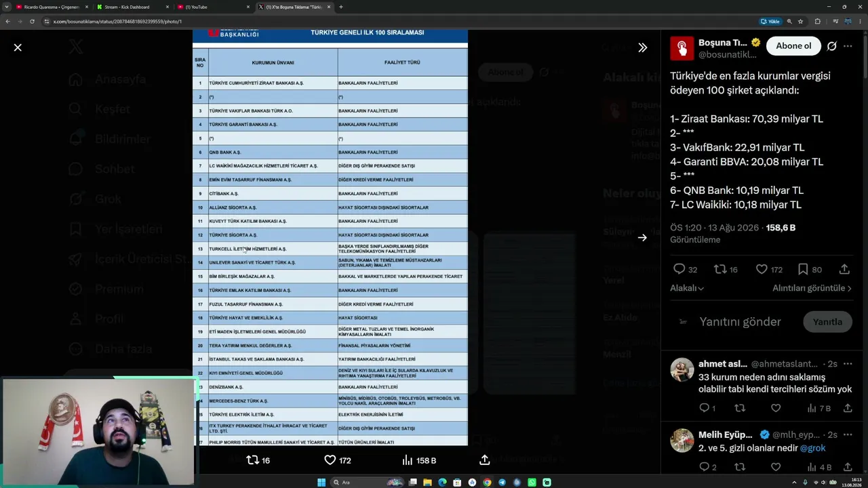Click the address bar URL

(x=117, y=22)
